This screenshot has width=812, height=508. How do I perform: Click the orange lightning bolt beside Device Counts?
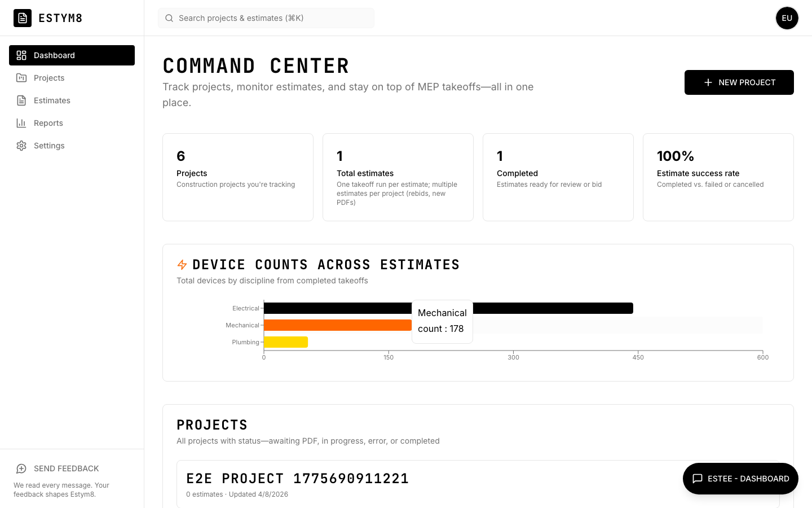pos(182,264)
